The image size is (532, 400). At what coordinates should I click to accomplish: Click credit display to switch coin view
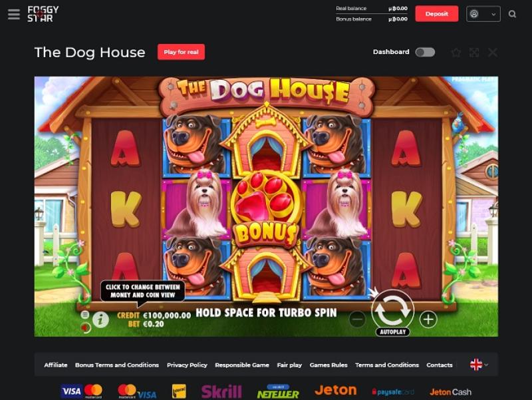154,315
